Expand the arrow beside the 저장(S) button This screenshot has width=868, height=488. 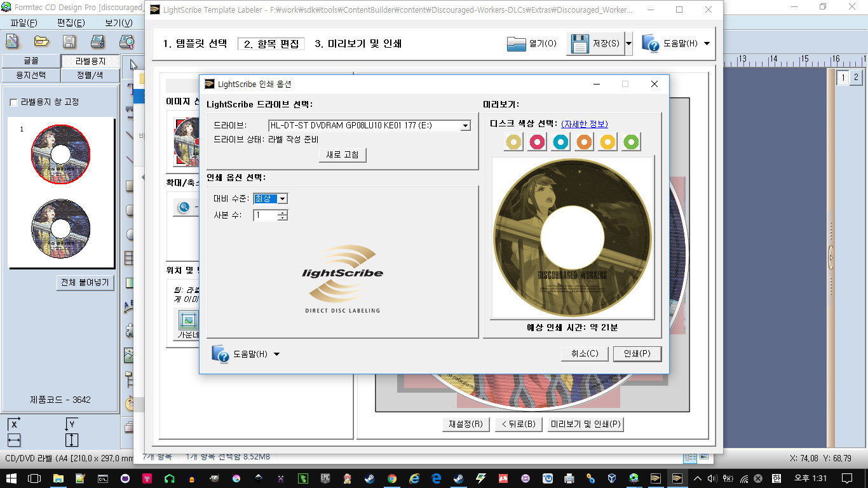click(x=628, y=44)
